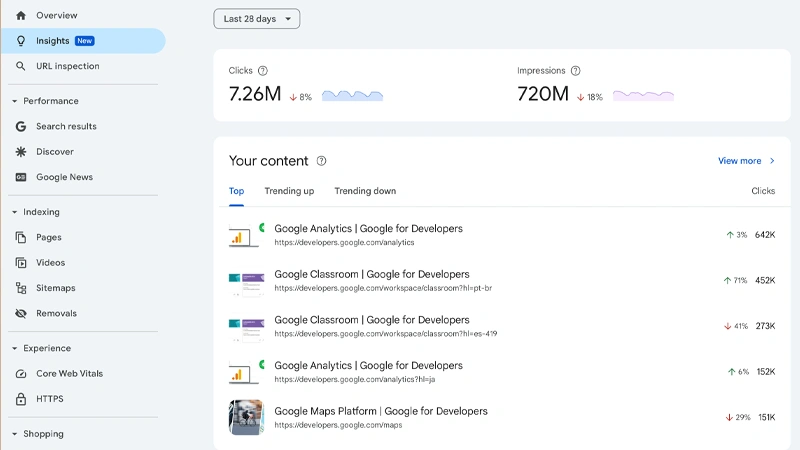Click the Removals crossed-eye icon
Image resolution: width=800 pixels, height=450 pixels.
pos(20,313)
